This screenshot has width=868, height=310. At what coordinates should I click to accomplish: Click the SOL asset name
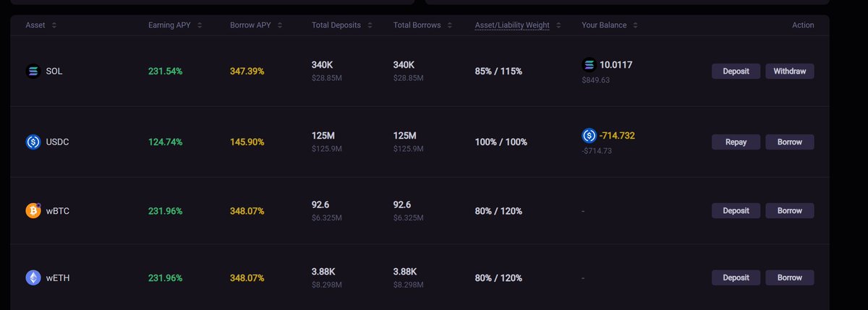(x=54, y=72)
